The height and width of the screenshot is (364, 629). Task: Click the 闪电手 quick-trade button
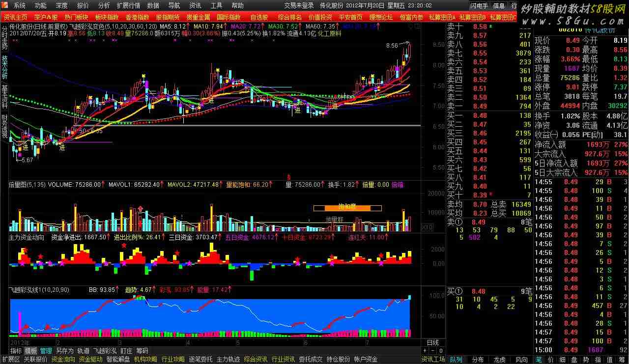pos(479,6)
